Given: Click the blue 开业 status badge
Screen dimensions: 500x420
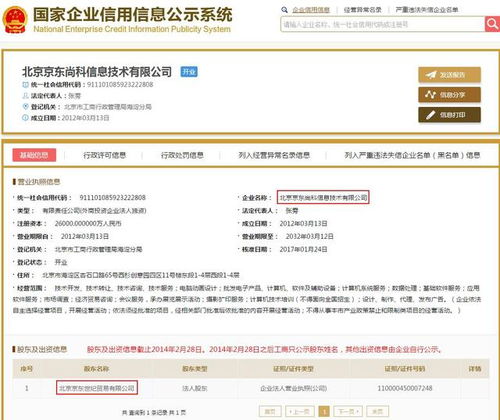Looking at the screenshot, I should point(189,72).
